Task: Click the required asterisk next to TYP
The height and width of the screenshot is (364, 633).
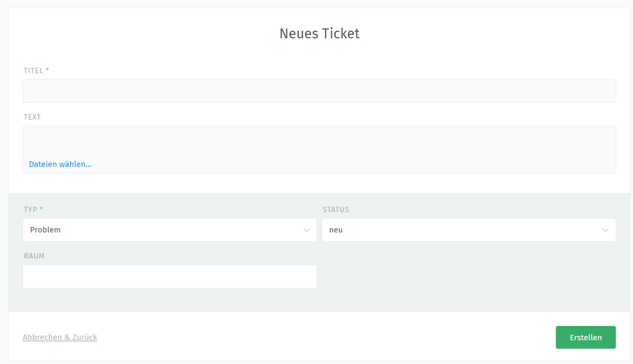Action: point(41,209)
